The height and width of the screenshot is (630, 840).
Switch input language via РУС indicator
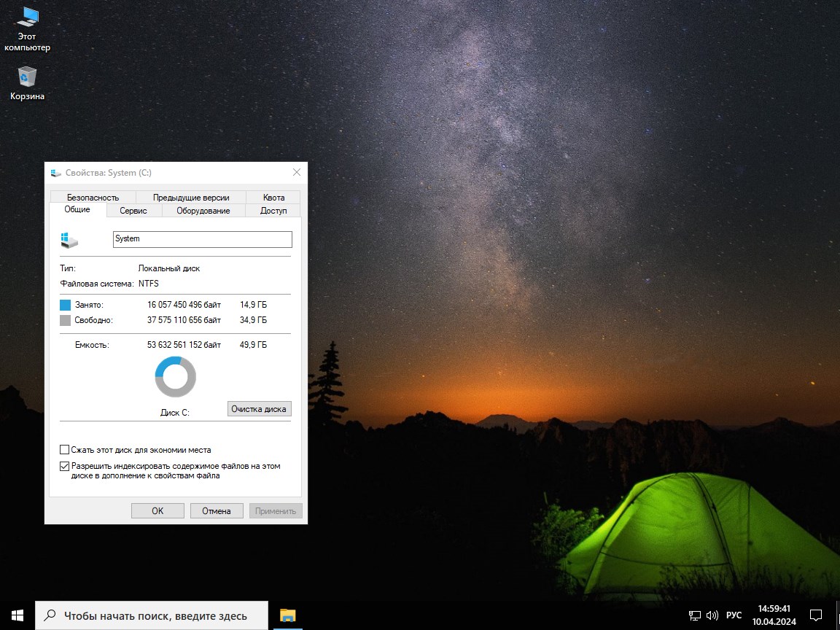(x=734, y=615)
